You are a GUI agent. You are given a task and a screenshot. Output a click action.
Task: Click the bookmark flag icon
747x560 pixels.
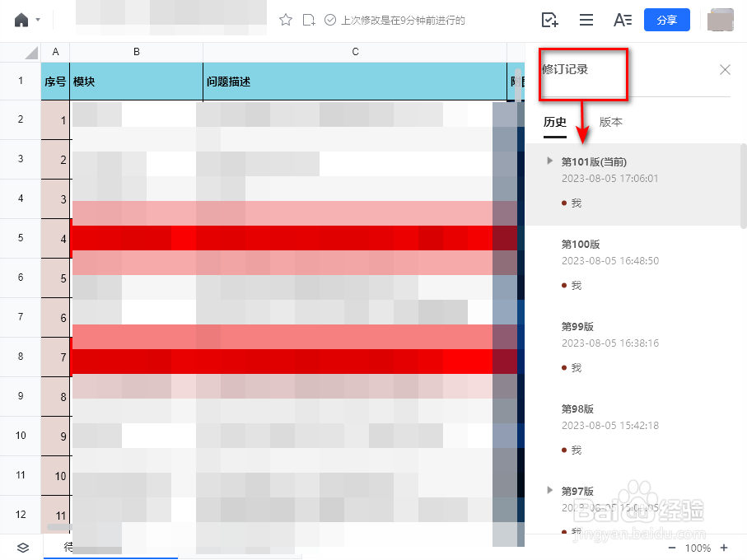pyautogui.click(x=309, y=20)
